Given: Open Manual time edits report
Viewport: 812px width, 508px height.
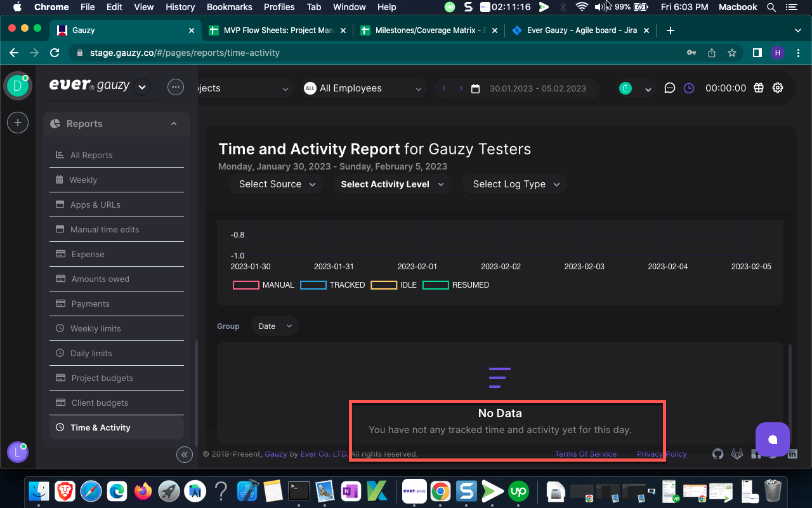Looking at the screenshot, I should click(x=117, y=229).
